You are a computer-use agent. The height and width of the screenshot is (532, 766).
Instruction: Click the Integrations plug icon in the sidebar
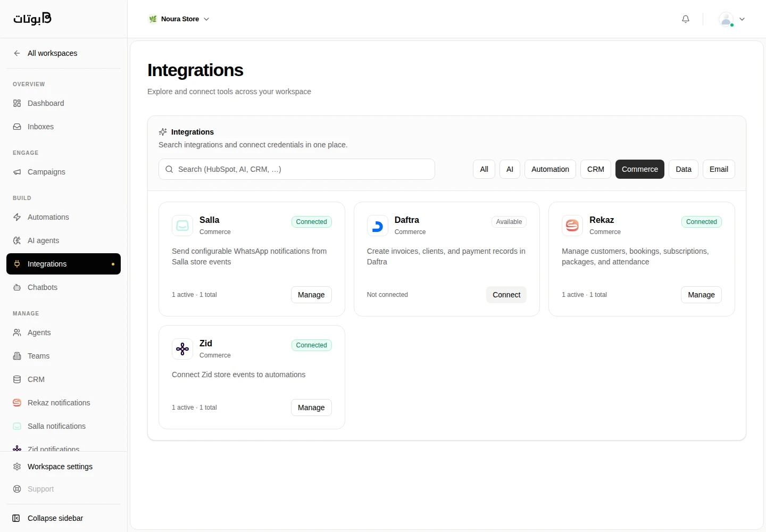(17, 264)
